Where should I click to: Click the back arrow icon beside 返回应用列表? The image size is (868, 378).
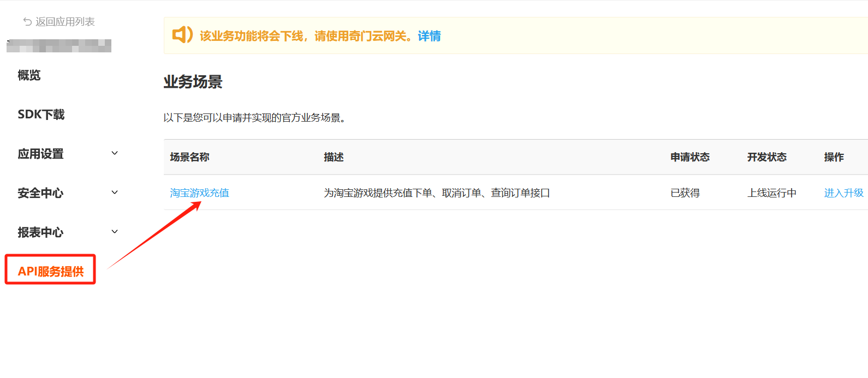point(27,22)
